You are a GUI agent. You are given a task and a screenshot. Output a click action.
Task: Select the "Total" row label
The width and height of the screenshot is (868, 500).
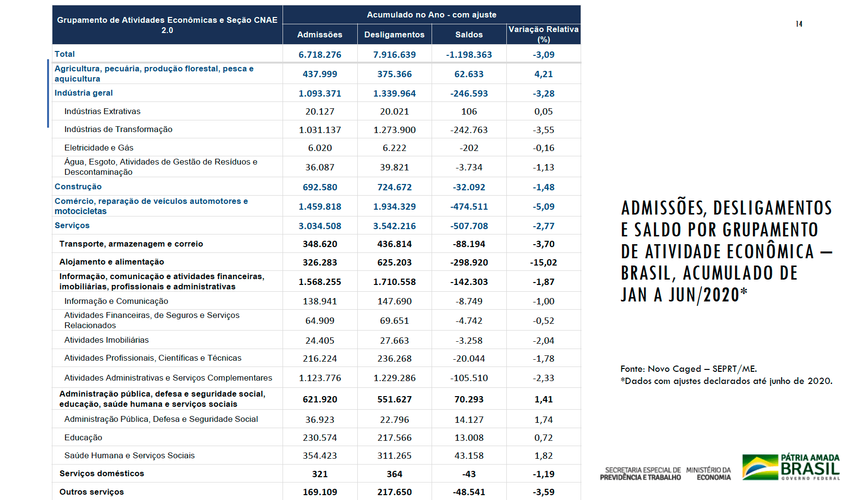65,54
